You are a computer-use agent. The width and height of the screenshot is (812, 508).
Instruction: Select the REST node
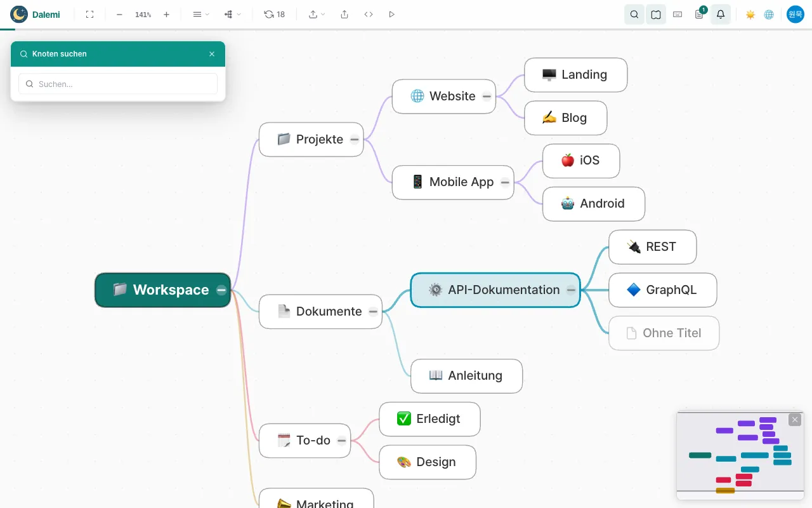pyautogui.click(x=652, y=247)
